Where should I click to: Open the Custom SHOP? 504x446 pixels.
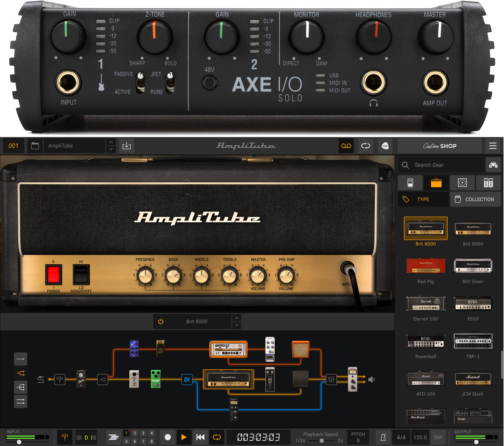pos(440,146)
